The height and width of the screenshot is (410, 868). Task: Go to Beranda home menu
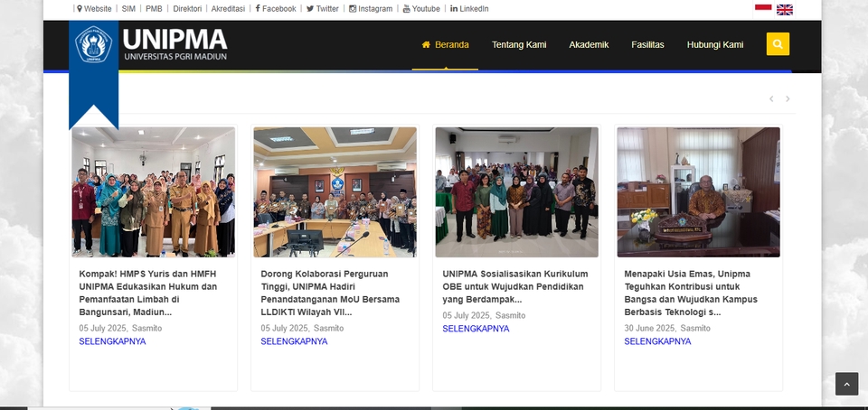click(x=445, y=45)
